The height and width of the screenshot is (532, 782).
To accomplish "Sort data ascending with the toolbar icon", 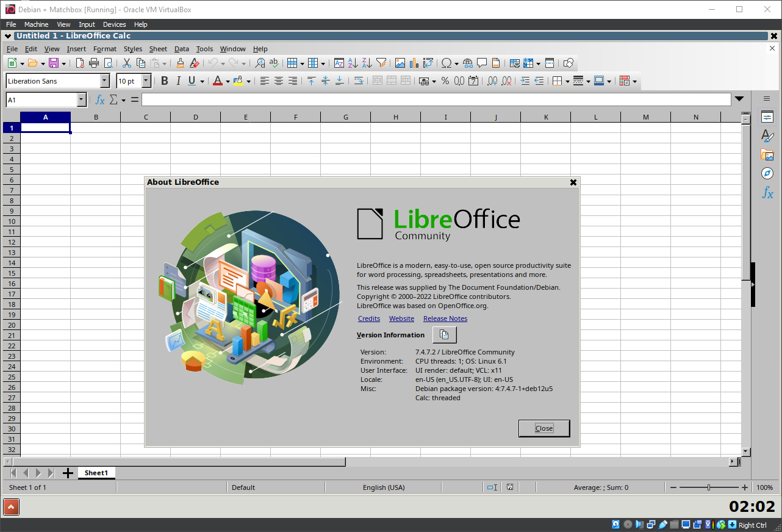I will [353, 63].
